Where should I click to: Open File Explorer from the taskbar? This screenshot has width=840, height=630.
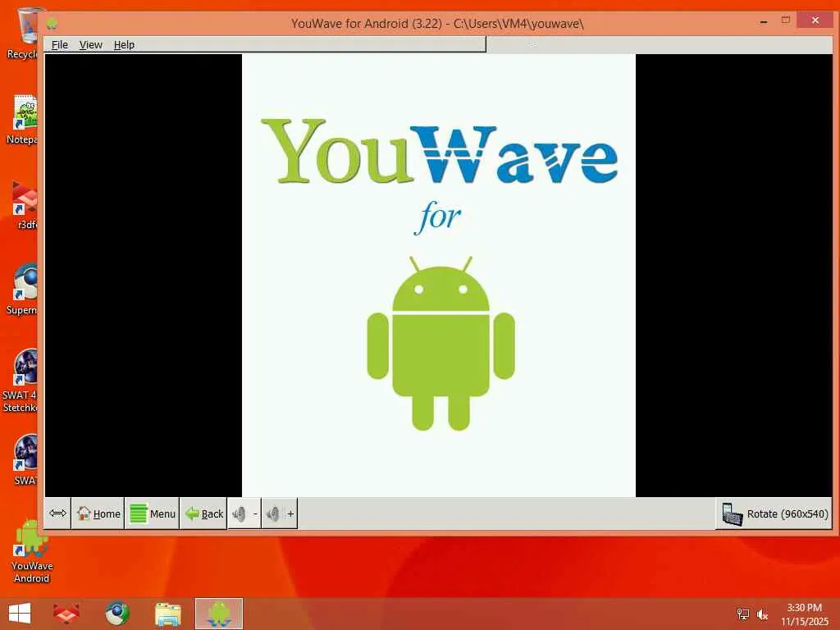pyautogui.click(x=168, y=614)
